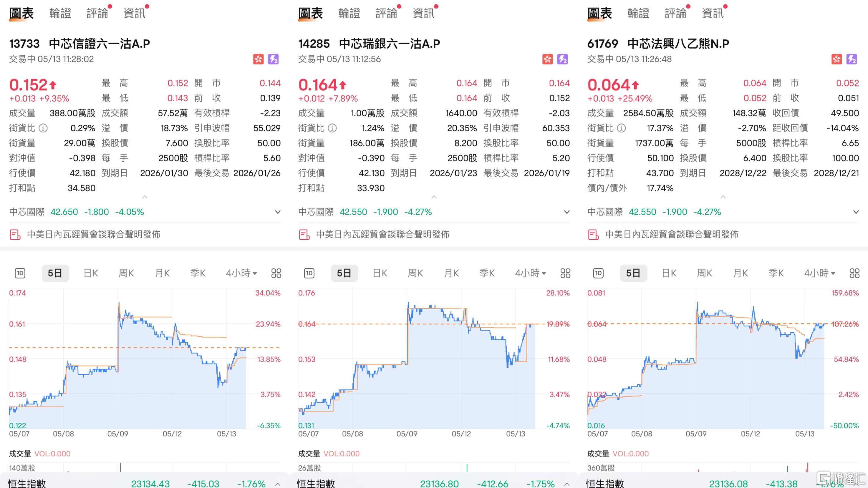Open news document icon in 14285 panel
Screen dimensions: 868x488
click(304, 234)
